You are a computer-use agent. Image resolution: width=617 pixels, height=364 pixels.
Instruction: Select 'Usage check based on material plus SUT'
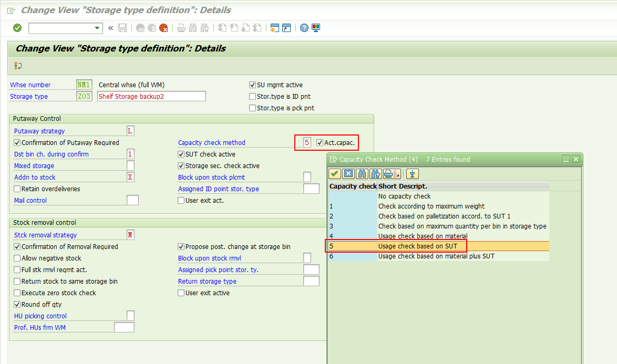click(439, 256)
